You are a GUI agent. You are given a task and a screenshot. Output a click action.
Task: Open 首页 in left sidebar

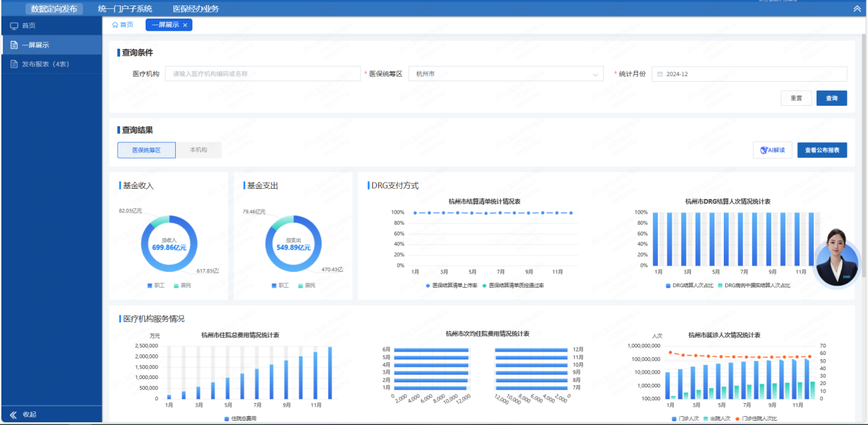coord(51,26)
